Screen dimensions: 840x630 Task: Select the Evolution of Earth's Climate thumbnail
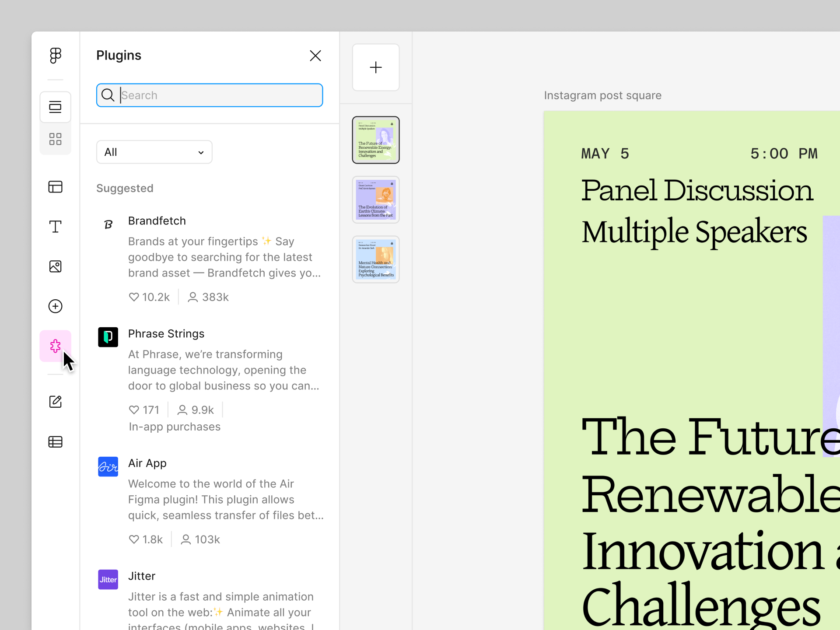[376, 200]
